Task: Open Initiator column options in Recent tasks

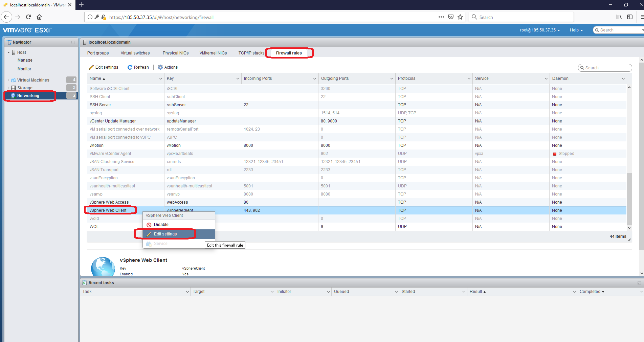Action: pyautogui.click(x=329, y=292)
